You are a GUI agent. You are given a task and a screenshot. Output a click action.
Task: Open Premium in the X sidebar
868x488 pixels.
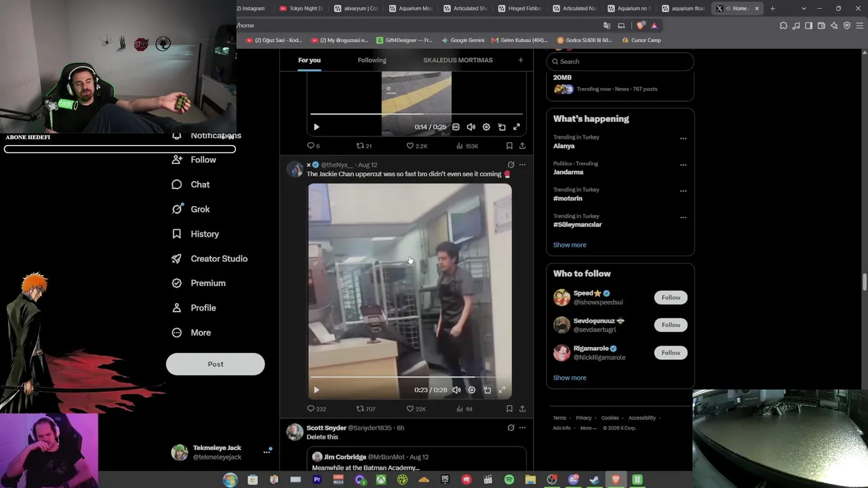pos(199,283)
